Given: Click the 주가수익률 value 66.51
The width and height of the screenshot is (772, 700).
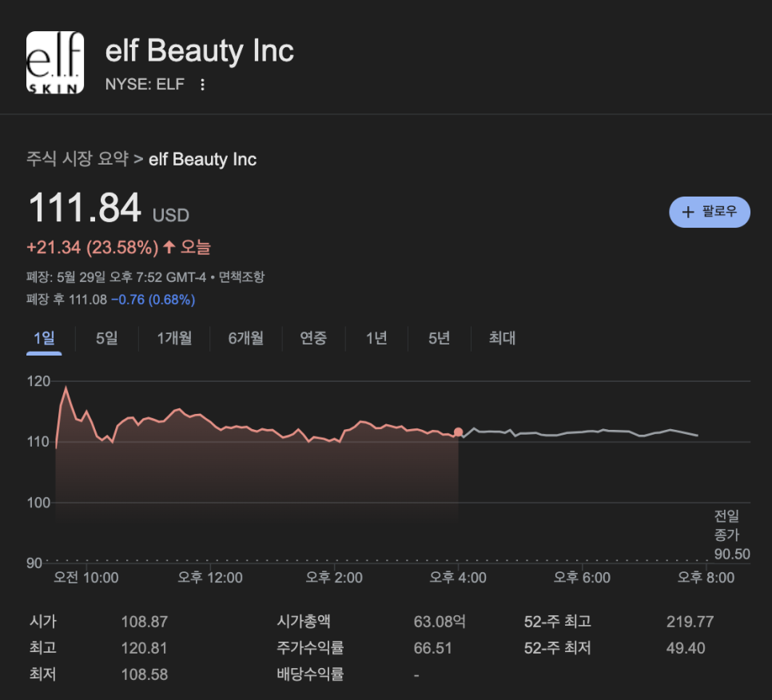Looking at the screenshot, I should click(x=433, y=648).
